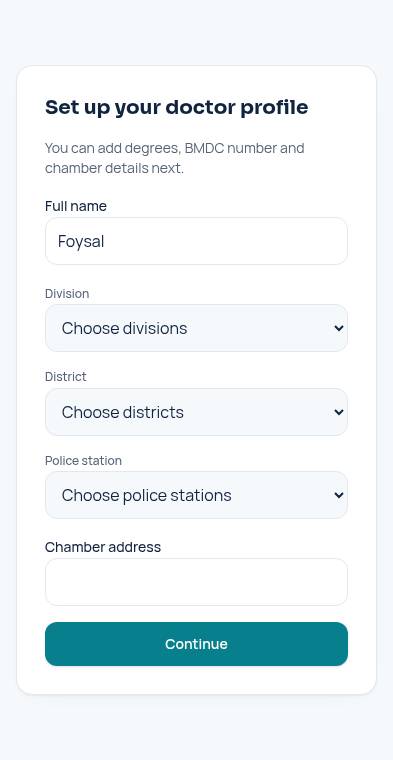Click the "Set up your doctor profile" heading
This screenshot has height=760, width=393.
click(x=176, y=108)
